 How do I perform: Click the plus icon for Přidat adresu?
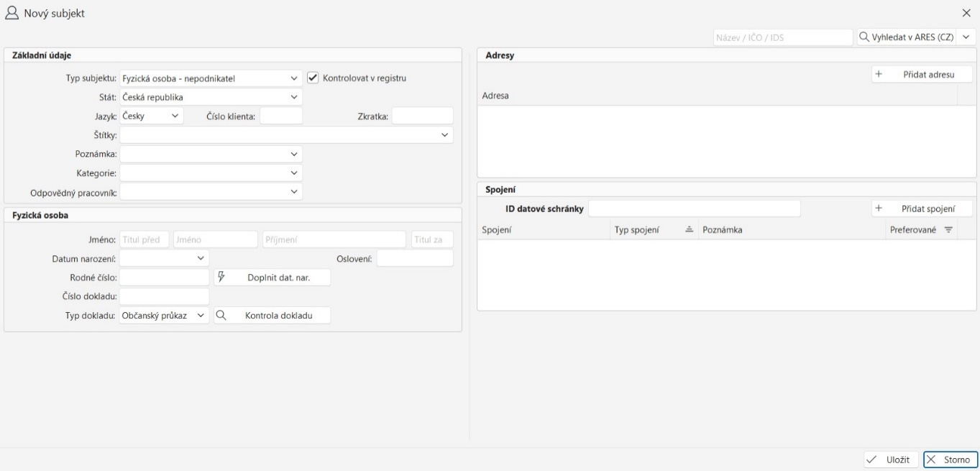point(879,74)
